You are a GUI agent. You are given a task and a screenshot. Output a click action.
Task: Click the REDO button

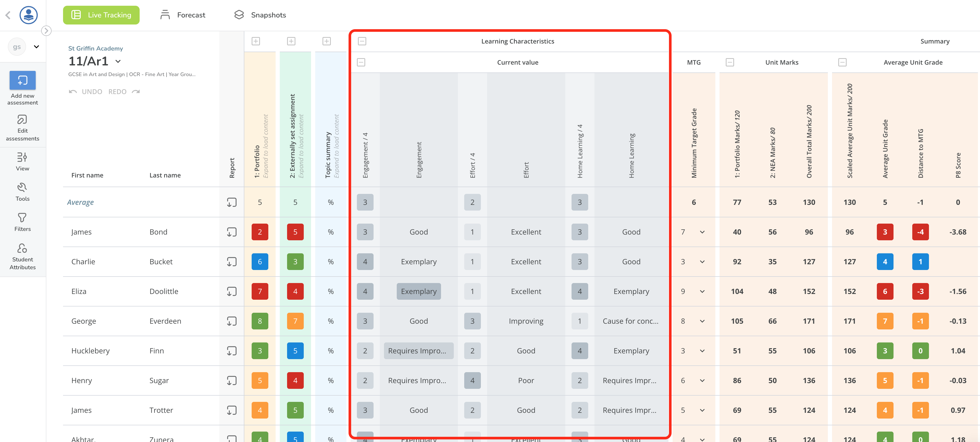click(124, 91)
